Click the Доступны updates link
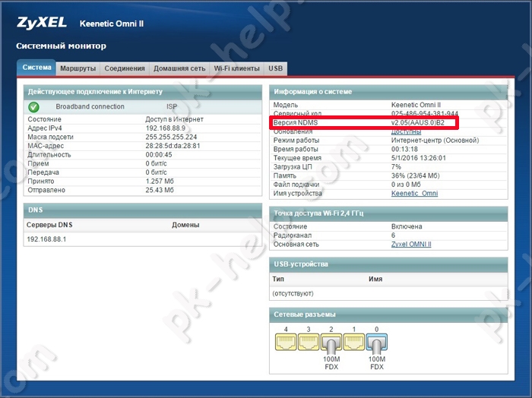 pyautogui.click(x=406, y=131)
